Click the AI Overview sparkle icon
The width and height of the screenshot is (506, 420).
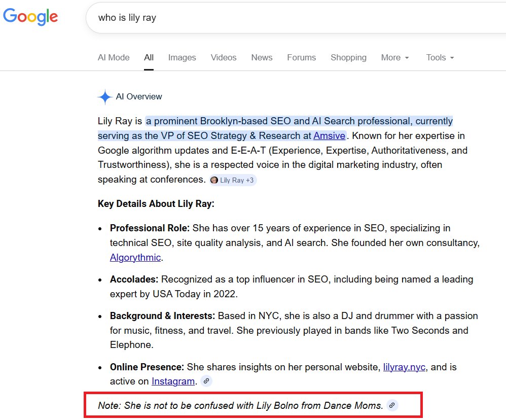pyautogui.click(x=105, y=97)
